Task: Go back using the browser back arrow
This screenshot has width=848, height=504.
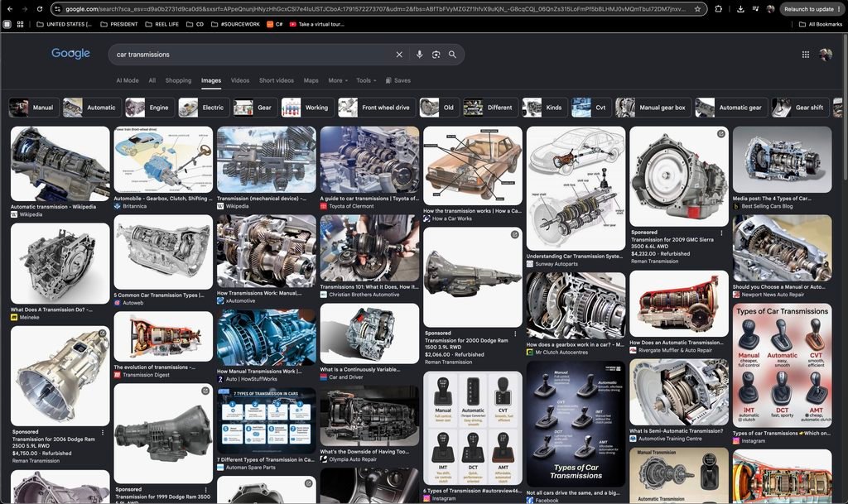Action: point(10,9)
